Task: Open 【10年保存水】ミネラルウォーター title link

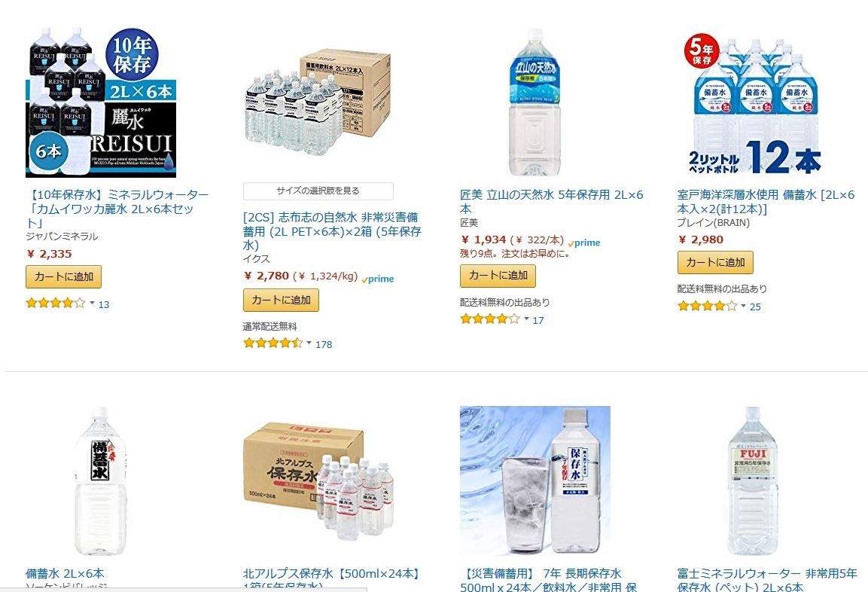Action: (117, 209)
